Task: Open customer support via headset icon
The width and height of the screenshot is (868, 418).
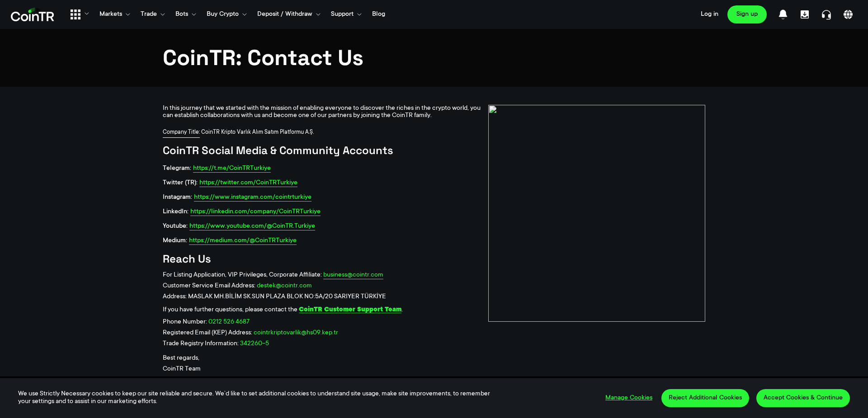Action: (826, 14)
